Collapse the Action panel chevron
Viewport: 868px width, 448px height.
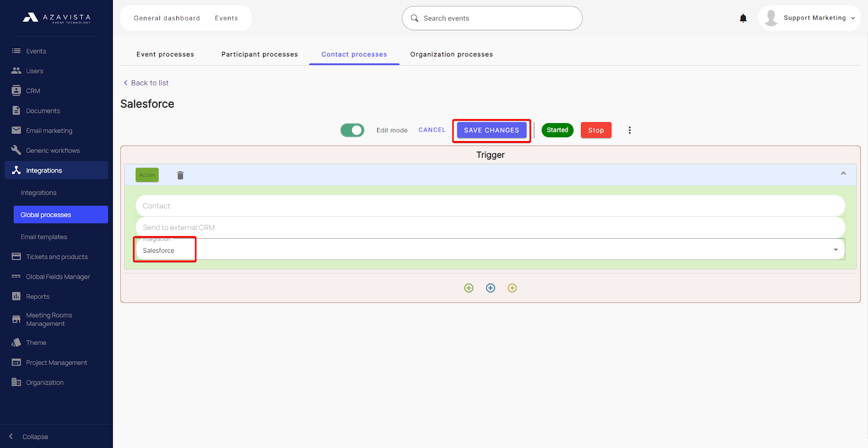[843, 174]
